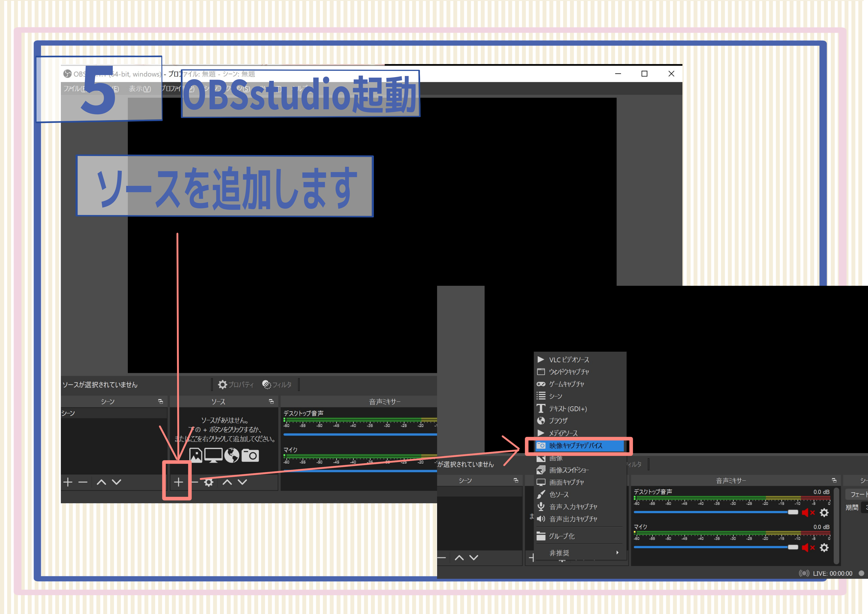The height and width of the screenshot is (614, 868).
Task: Pop out the ソース dock in left window
Action: click(x=271, y=401)
